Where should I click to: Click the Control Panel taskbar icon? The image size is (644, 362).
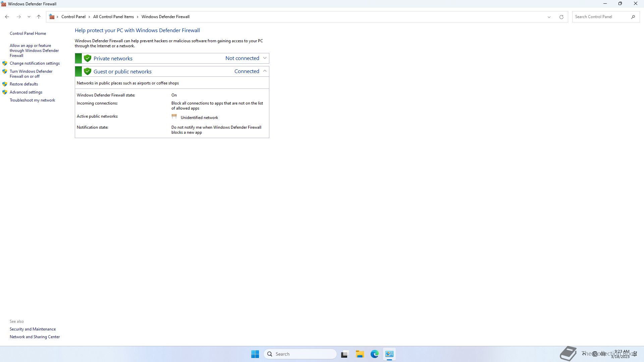point(389,354)
